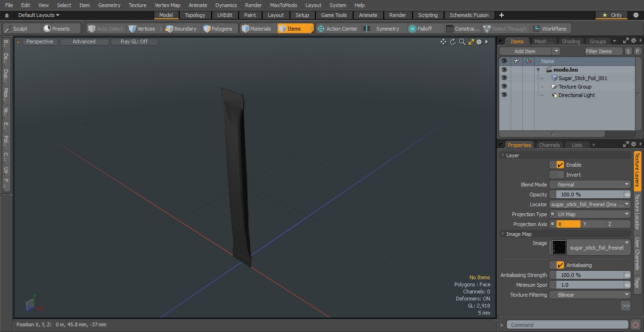
Task: Toggle visibility of Texture Group
Action: pos(504,87)
